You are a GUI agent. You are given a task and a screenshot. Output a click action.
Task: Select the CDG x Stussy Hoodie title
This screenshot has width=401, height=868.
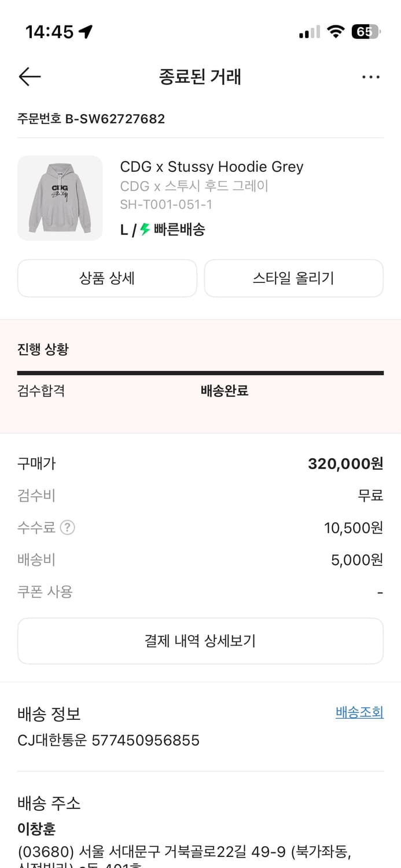pos(211,167)
